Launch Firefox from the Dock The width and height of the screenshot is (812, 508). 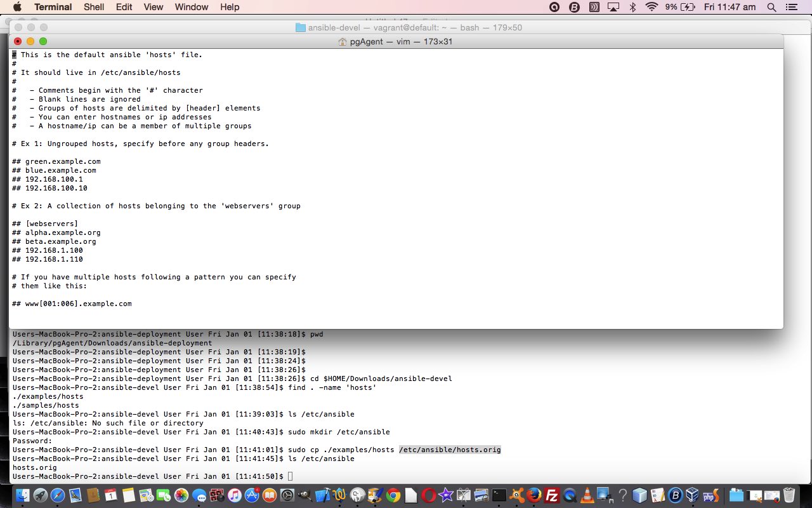click(x=534, y=495)
